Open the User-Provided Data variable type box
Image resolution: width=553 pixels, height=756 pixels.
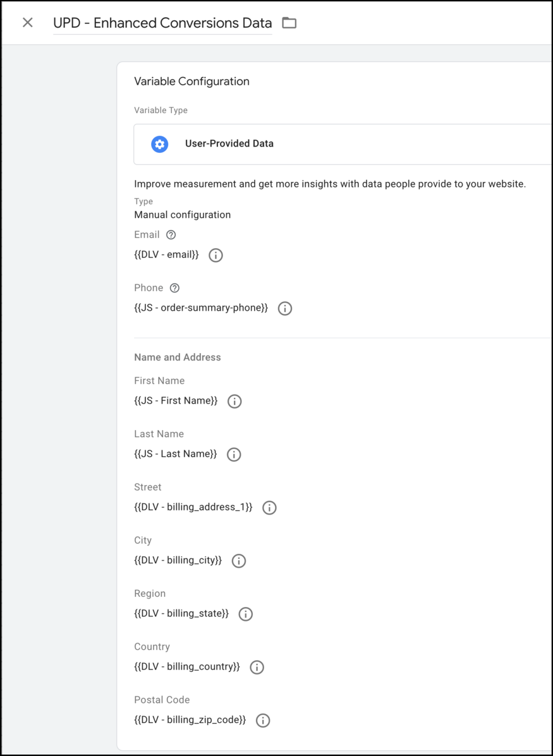tap(343, 144)
